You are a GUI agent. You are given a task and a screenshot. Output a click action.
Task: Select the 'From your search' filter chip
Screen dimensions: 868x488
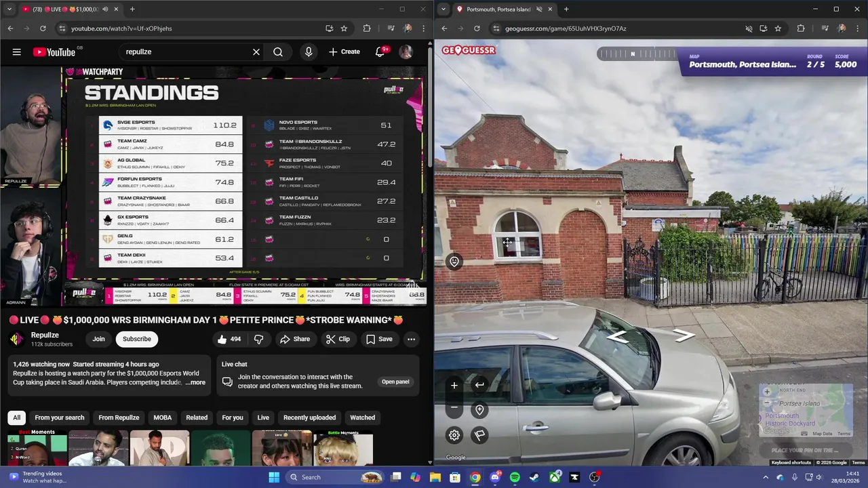pos(60,418)
